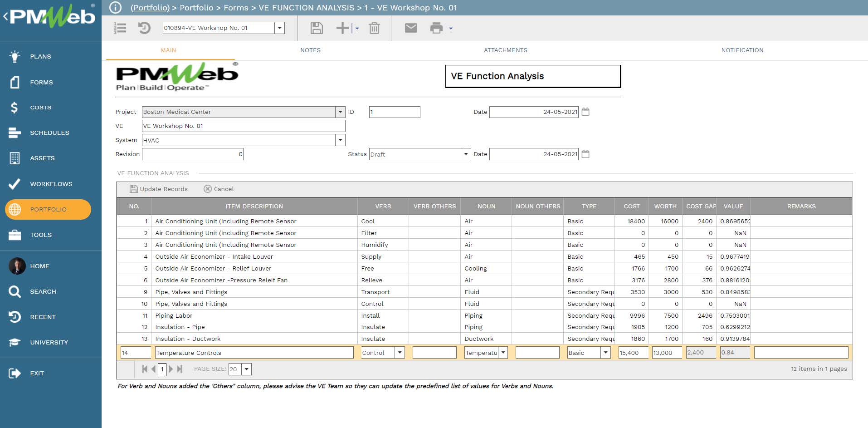Image resolution: width=868 pixels, height=428 pixels.
Task: Print the form using the printer icon
Action: (x=436, y=28)
